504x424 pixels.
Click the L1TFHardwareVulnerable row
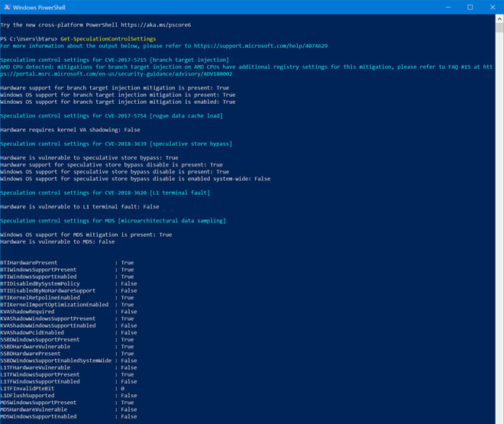[x=69, y=367]
